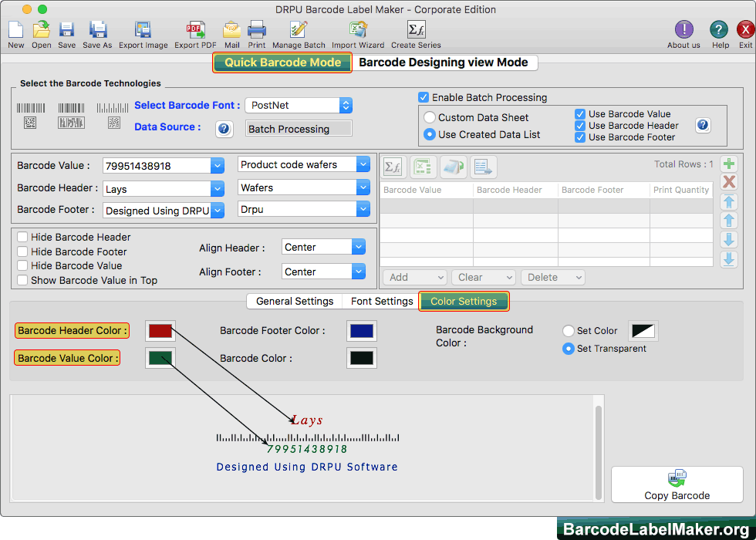756x540 pixels.
Task: Open the Align Footer dropdown
Action: click(358, 272)
